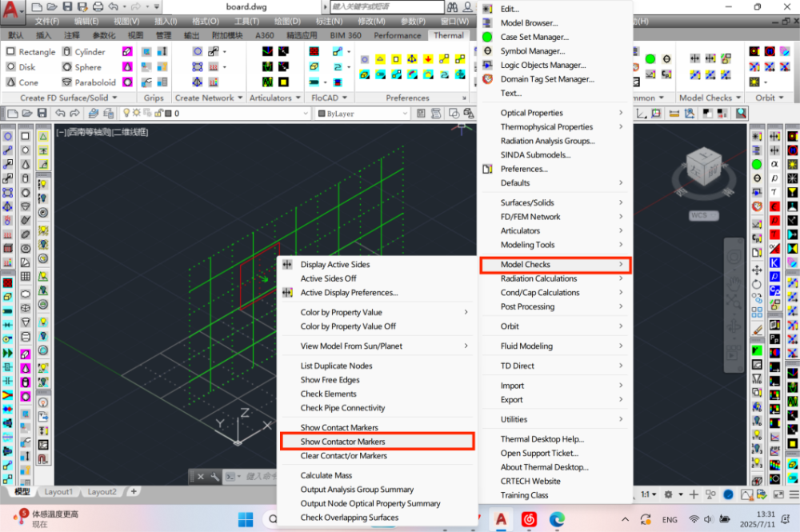Open Thermal Desktop Help

click(542, 439)
